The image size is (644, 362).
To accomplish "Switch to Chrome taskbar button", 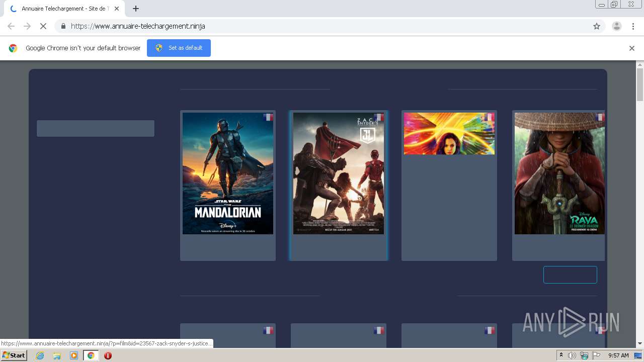I will [91, 355].
